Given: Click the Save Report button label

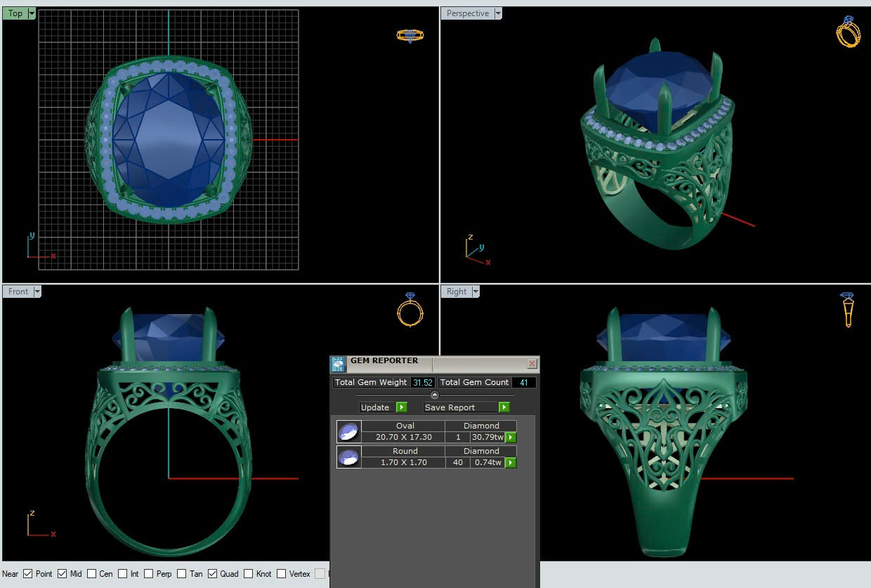Looking at the screenshot, I should click(450, 407).
